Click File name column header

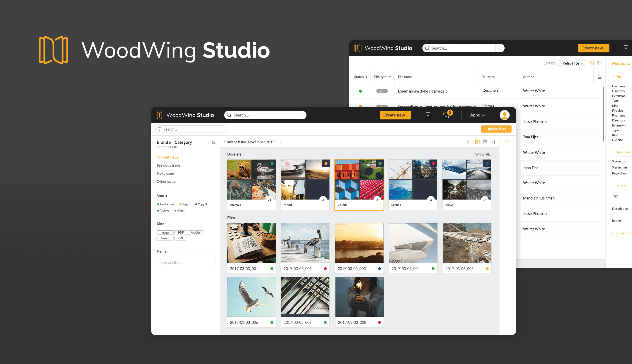405,77
